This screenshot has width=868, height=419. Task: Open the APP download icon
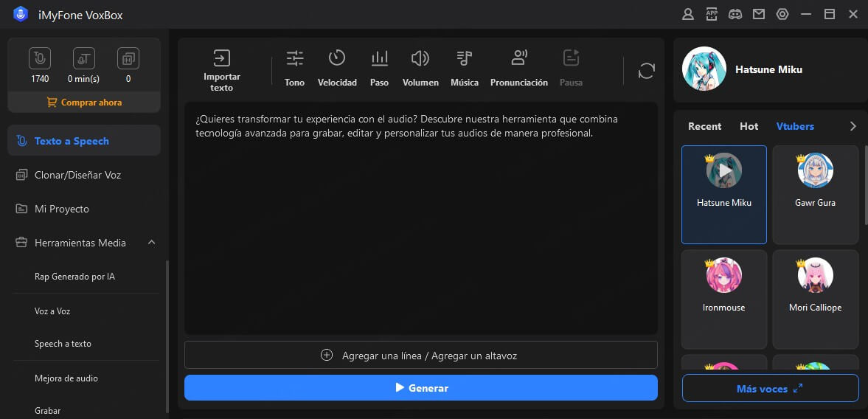(712, 15)
